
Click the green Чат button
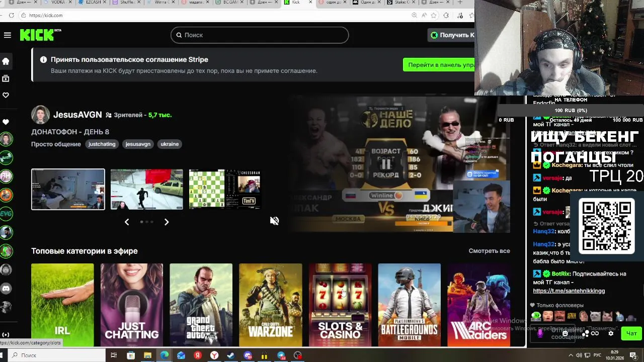coord(631,333)
